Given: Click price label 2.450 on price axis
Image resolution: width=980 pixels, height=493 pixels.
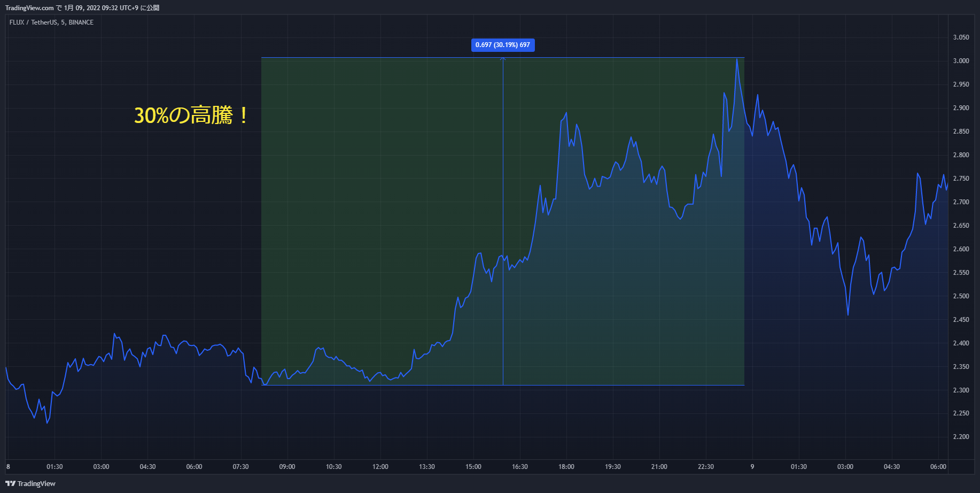Looking at the screenshot, I should (x=961, y=320).
